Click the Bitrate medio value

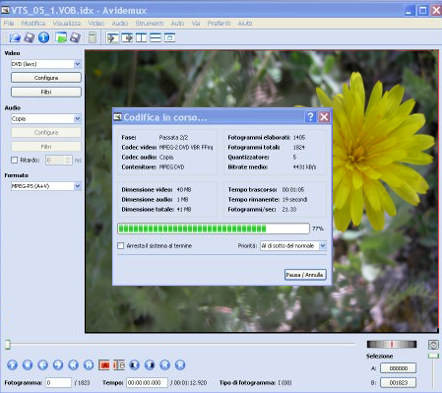pos(304,167)
